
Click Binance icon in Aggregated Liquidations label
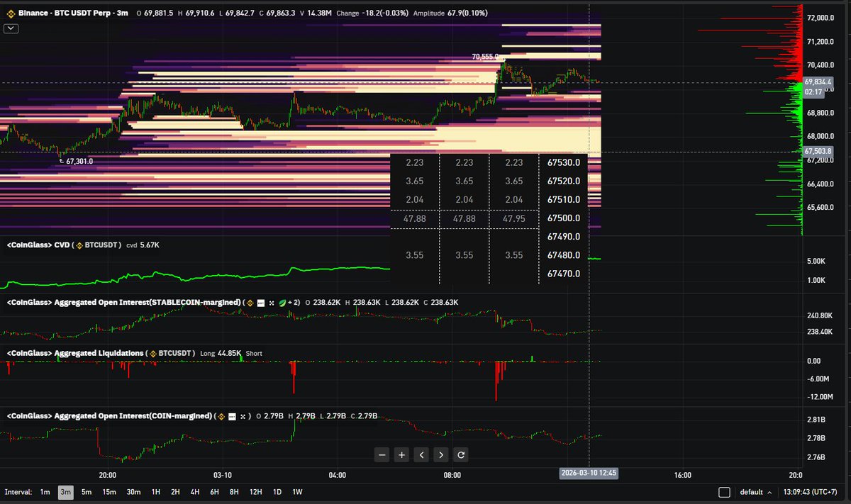(x=153, y=353)
